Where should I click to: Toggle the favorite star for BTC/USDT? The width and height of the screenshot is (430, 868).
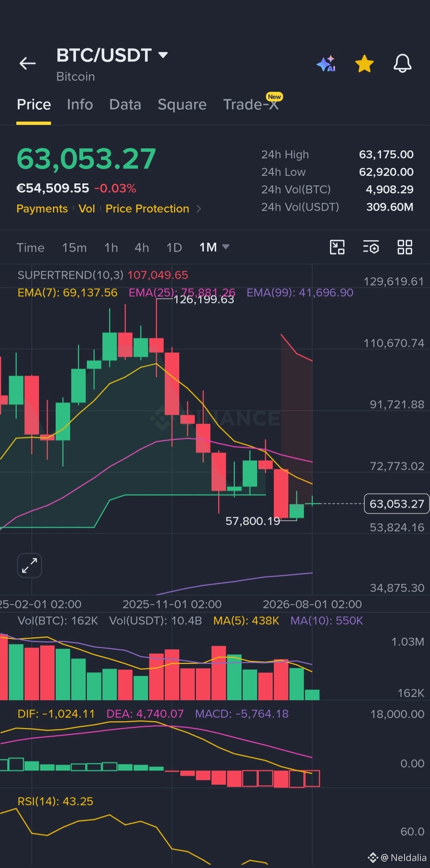tap(364, 64)
